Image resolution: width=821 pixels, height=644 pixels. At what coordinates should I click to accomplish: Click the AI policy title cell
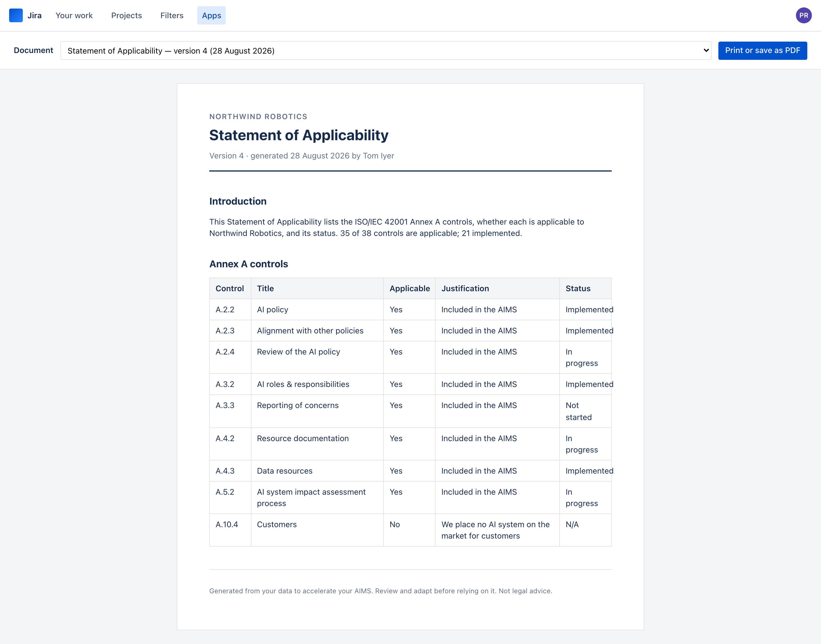click(x=317, y=309)
